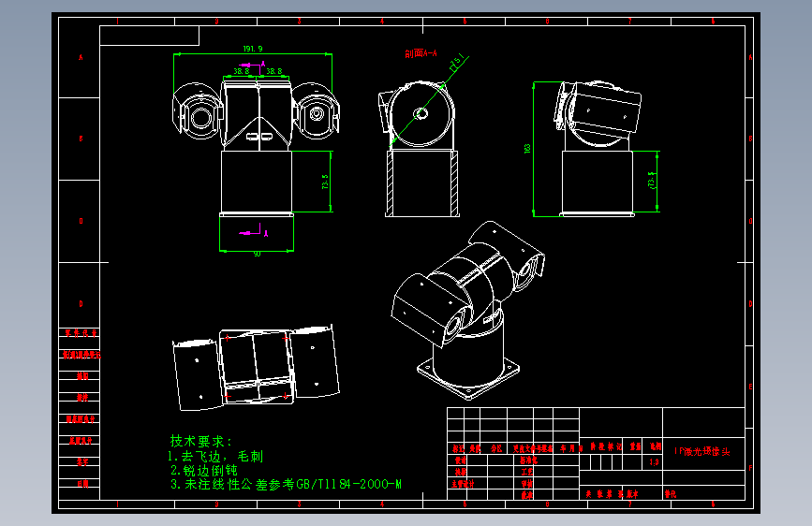Click the 阶段标记 header in title block

coord(606,446)
